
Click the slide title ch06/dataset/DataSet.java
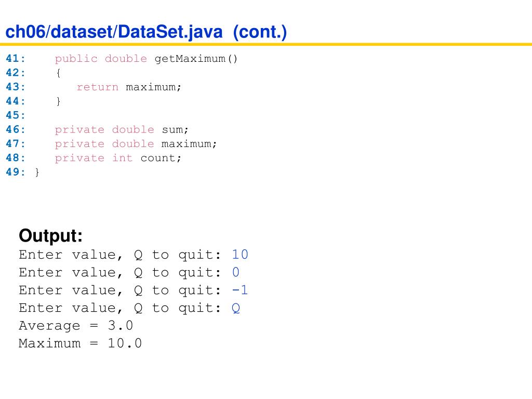[x=114, y=32]
